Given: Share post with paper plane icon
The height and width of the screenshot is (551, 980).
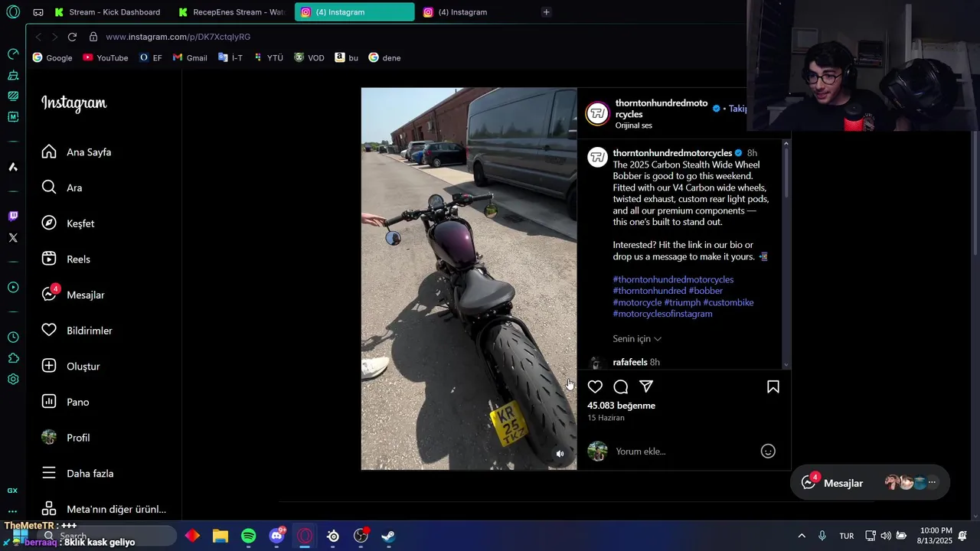Looking at the screenshot, I should tap(646, 386).
